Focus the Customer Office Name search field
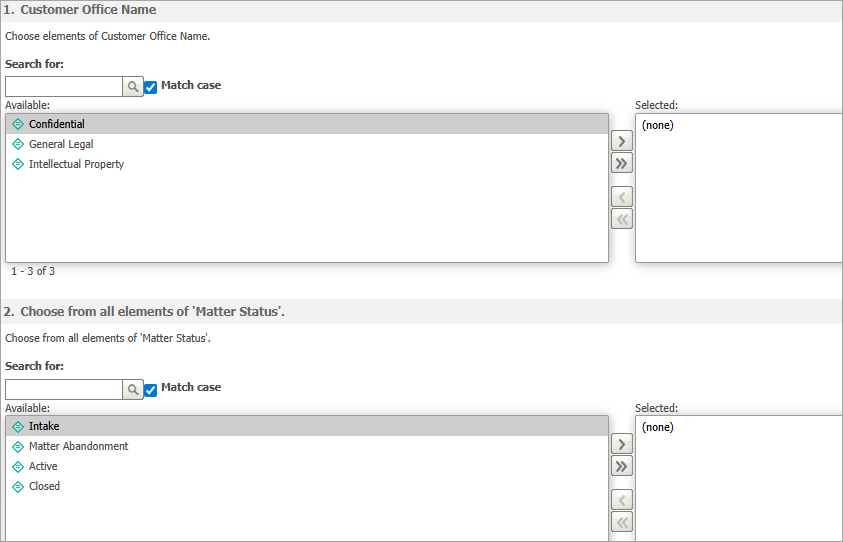This screenshot has width=843, height=542. pyautogui.click(x=64, y=87)
